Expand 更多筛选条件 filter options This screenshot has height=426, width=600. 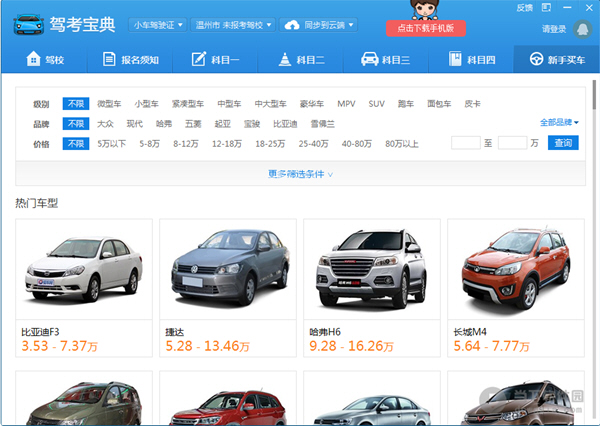point(300,174)
